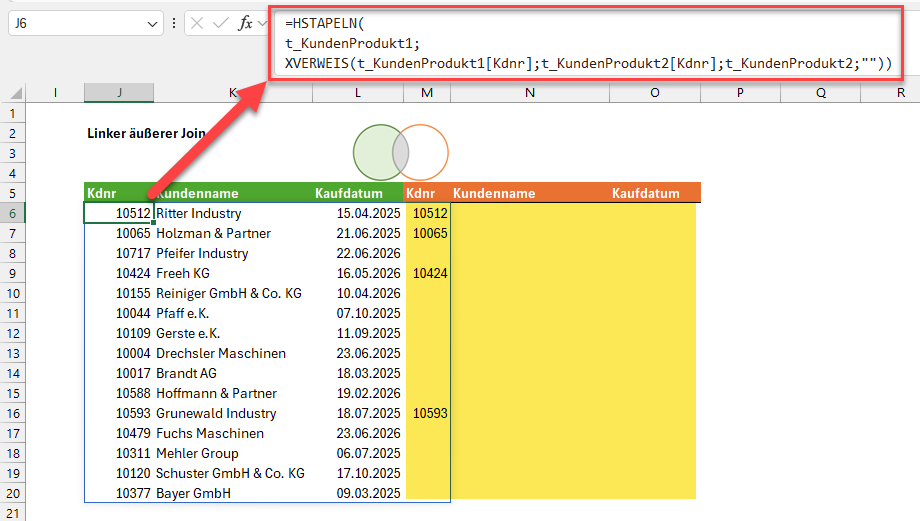The height and width of the screenshot is (521, 920).
Task: Select the 'Pfaff e.K.' cell
Action: 233,313
